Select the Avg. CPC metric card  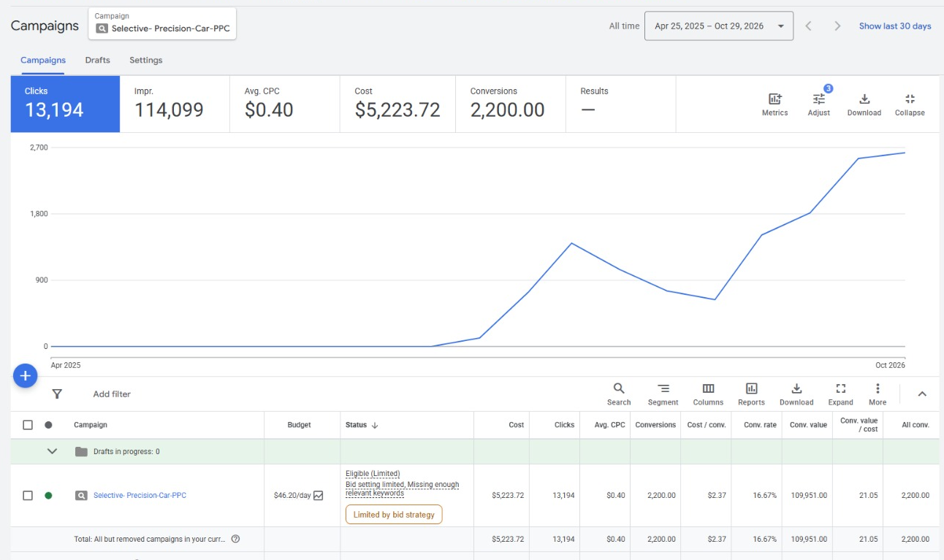[285, 104]
